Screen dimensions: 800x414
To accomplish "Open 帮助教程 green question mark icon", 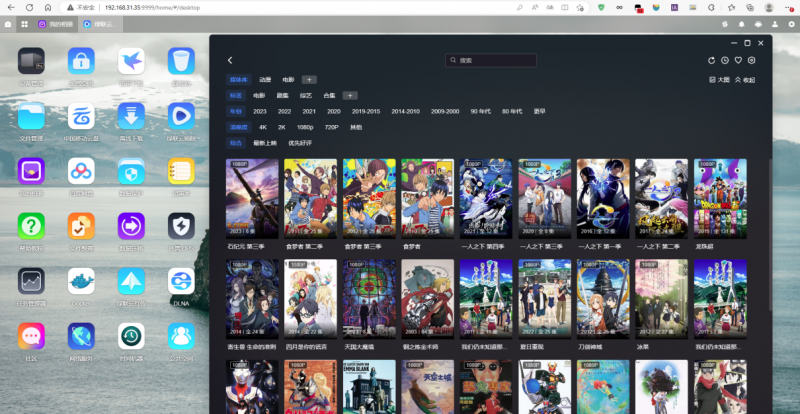I will pyautogui.click(x=31, y=226).
